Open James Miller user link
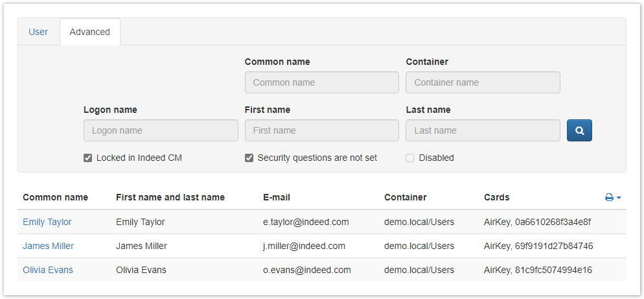This screenshot has width=644, height=299. 49,246
